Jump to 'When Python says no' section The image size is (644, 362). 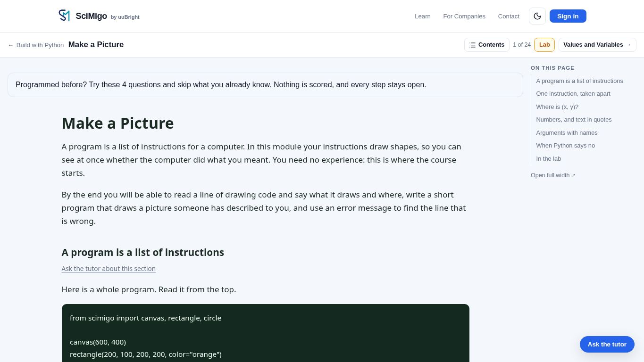point(565,146)
